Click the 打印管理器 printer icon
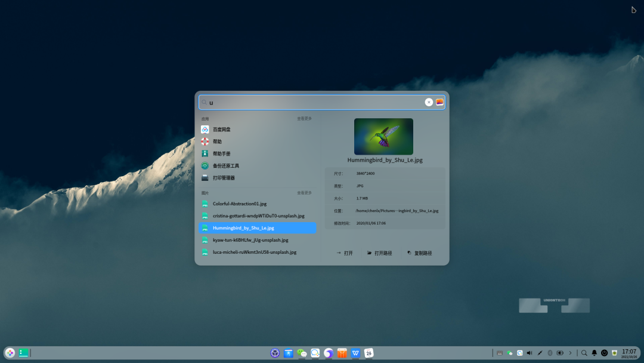Image resolution: width=644 pixels, height=363 pixels. [205, 178]
